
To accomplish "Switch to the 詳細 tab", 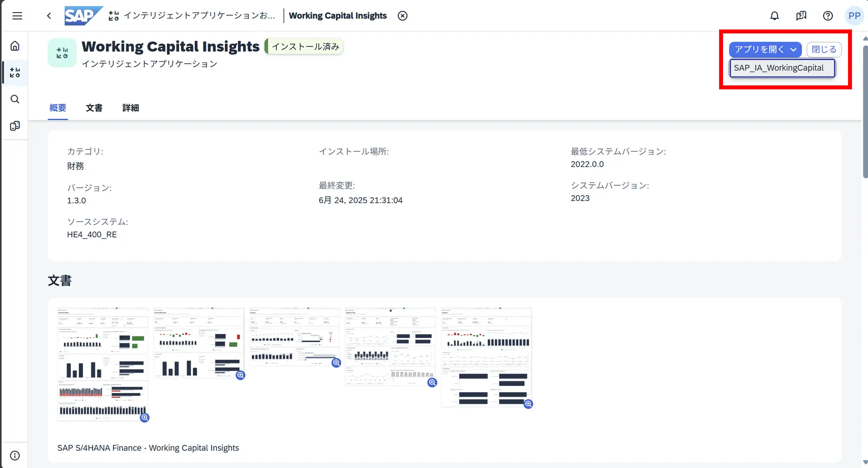I will click(x=131, y=108).
